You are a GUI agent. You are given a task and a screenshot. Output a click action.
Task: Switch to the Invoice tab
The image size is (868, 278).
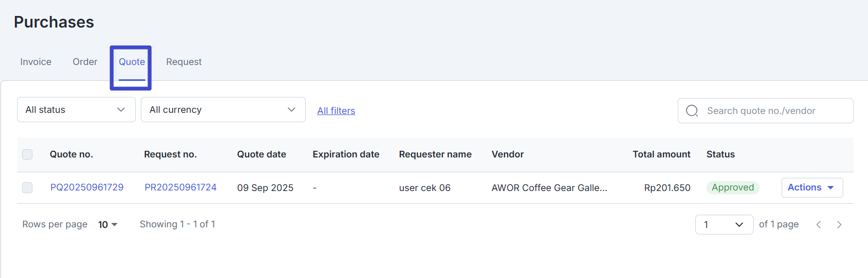36,62
